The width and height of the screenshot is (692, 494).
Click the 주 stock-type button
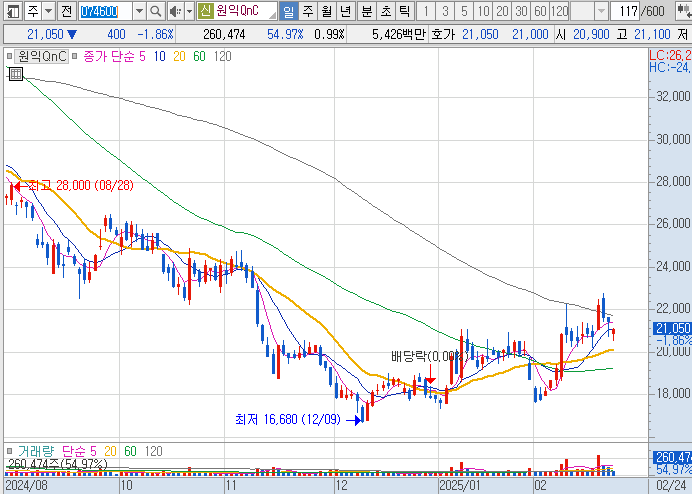(34, 11)
